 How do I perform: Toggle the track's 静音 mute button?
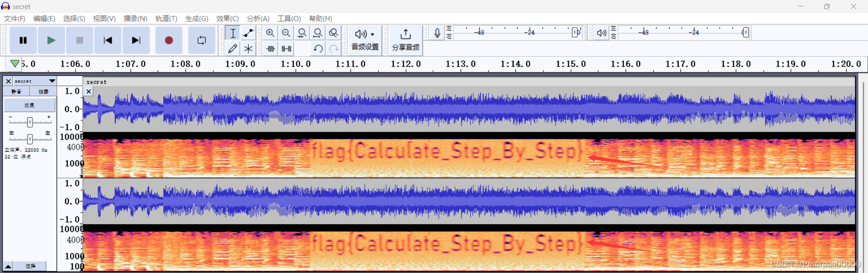[16, 91]
